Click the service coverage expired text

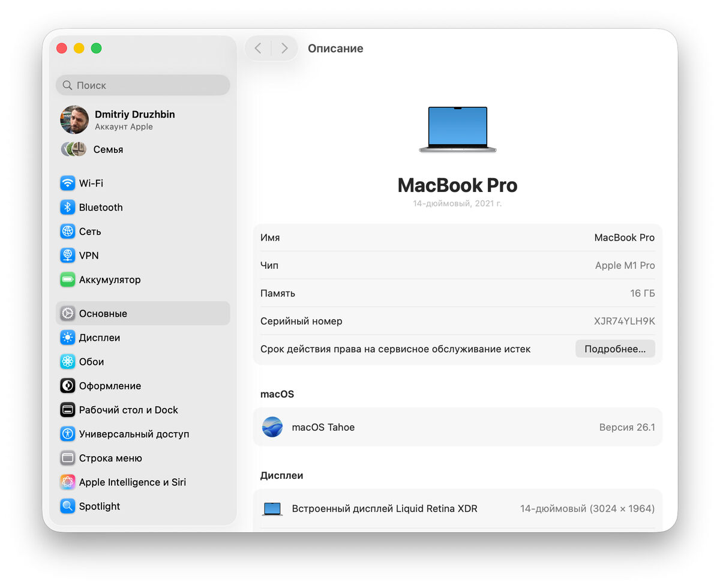pyautogui.click(x=395, y=349)
